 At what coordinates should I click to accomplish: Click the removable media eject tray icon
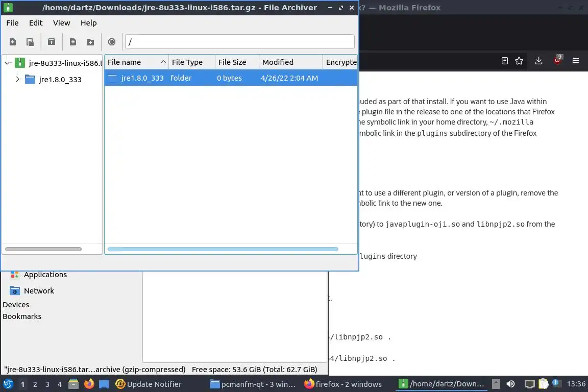496,384
